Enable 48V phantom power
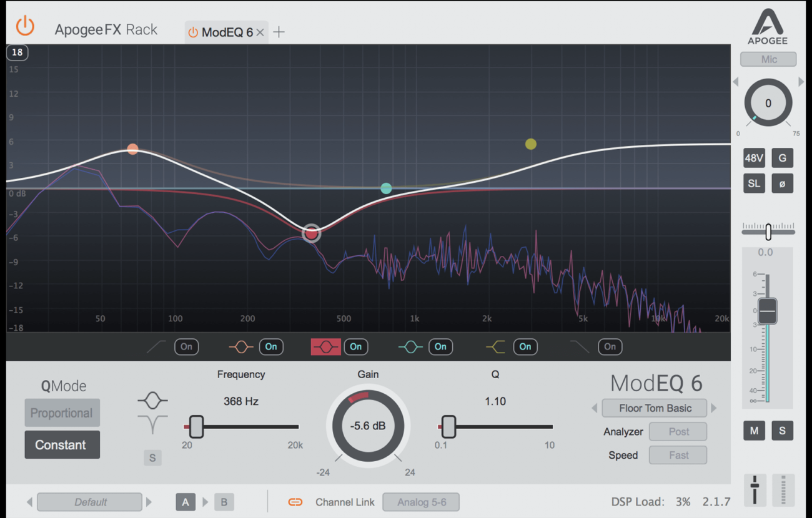812x518 pixels. 754,158
